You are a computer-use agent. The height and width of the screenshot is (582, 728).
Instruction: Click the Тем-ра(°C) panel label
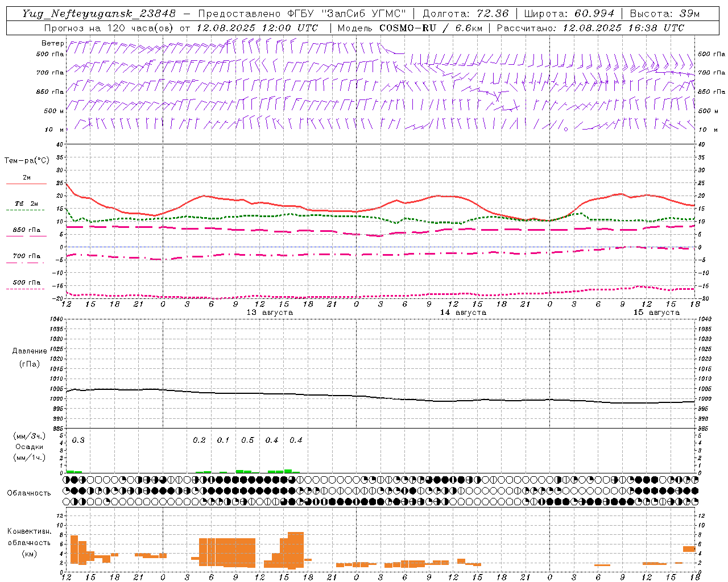coord(27,161)
